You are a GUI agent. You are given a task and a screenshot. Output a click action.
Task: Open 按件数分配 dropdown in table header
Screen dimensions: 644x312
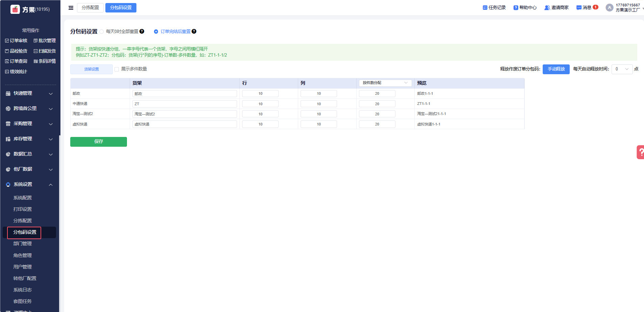pos(385,83)
